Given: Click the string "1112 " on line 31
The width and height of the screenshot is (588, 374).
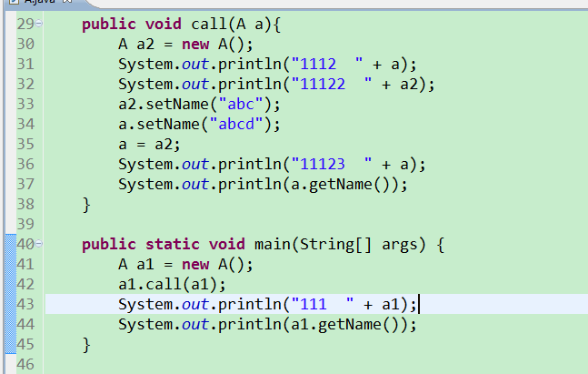Looking at the screenshot, I should 327,64.
